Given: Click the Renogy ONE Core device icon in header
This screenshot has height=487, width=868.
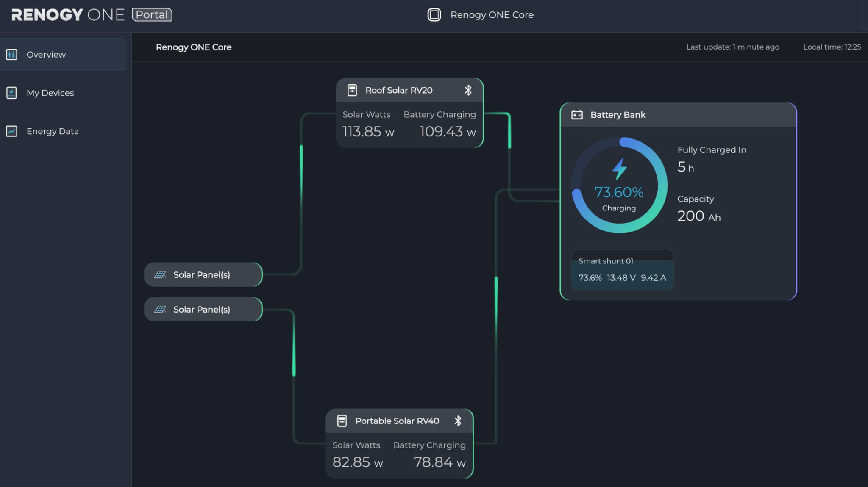Looking at the screenshot, I should tap(434, 15).
